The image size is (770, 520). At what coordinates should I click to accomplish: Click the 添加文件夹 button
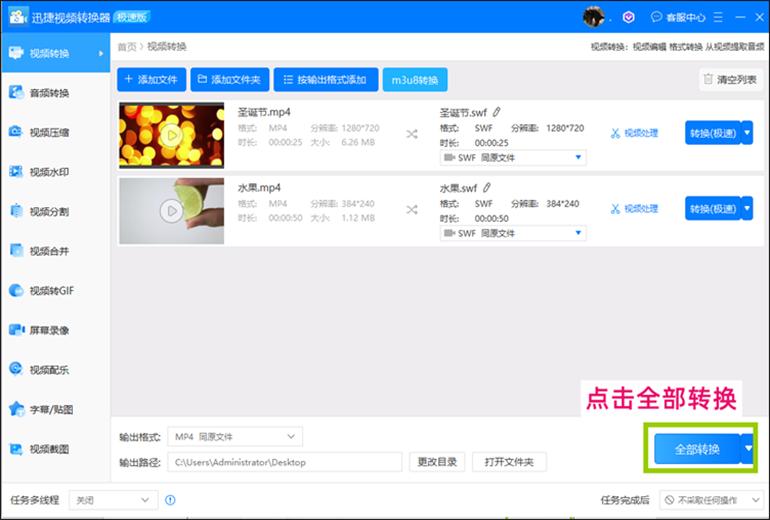click(x=229, y=80)
